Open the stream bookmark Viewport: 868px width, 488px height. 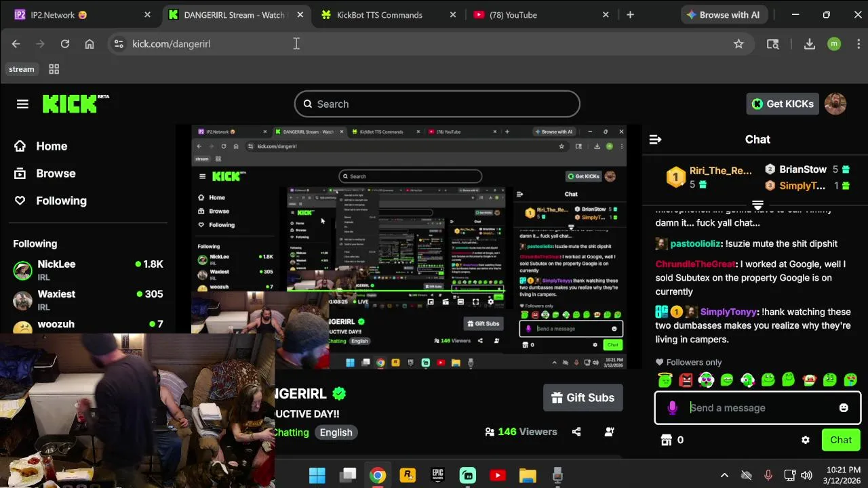tap(22, 69)
